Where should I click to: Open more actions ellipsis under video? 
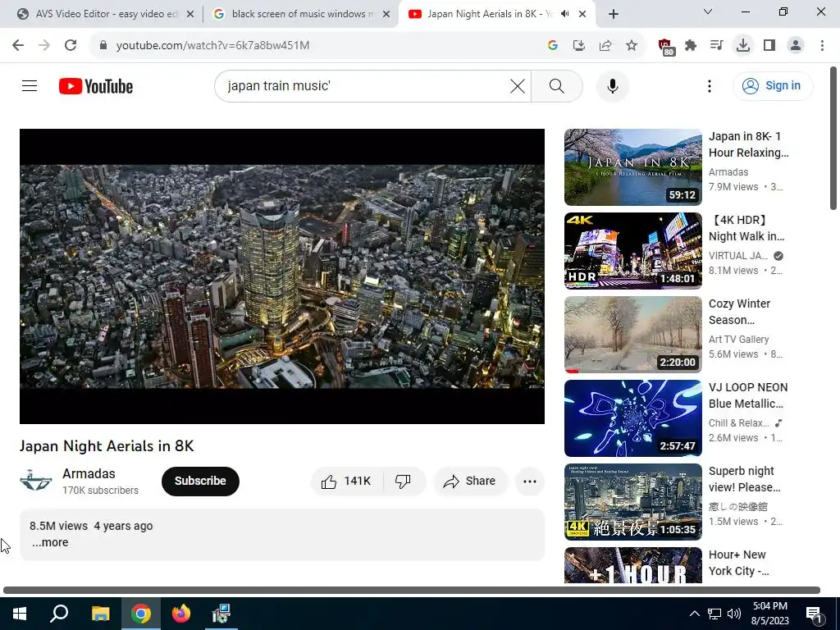[x=530, y=481]
